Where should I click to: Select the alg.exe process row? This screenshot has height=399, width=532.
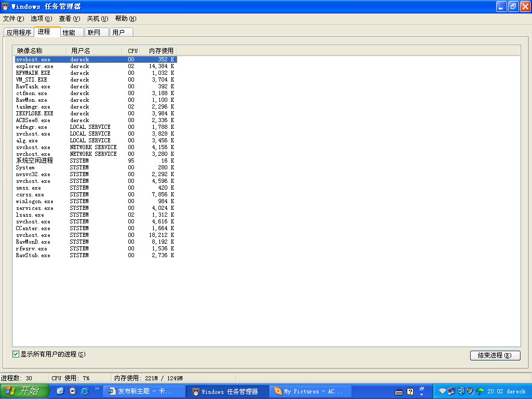point(96,140)
